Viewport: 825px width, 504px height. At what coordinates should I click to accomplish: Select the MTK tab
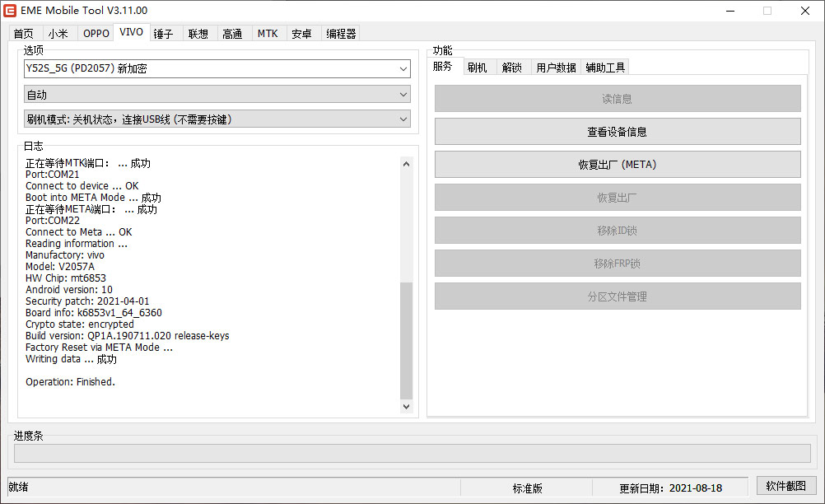[268, 34]
